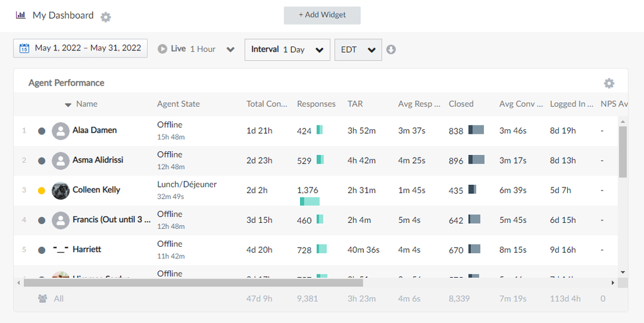Click the horizontal scrollbar of the table
Viewport: 644px width, 323px height.
193,283
